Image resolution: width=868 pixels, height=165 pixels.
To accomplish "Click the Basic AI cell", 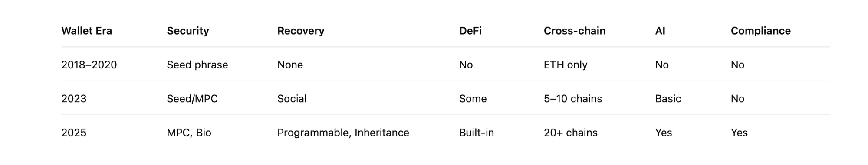I will coord(668,98).
